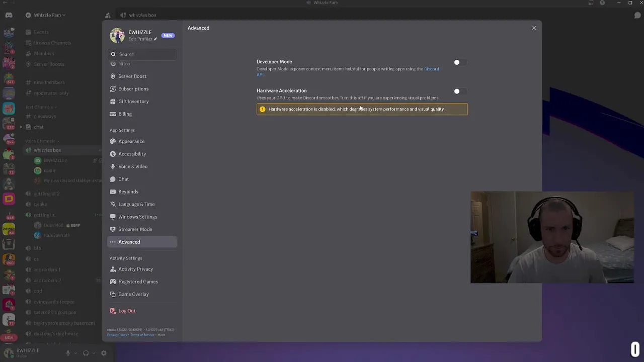The height and width of the screenshot is (362, 644).
Task: Open Server Boost settings icon
Action: tap(113, 76)
